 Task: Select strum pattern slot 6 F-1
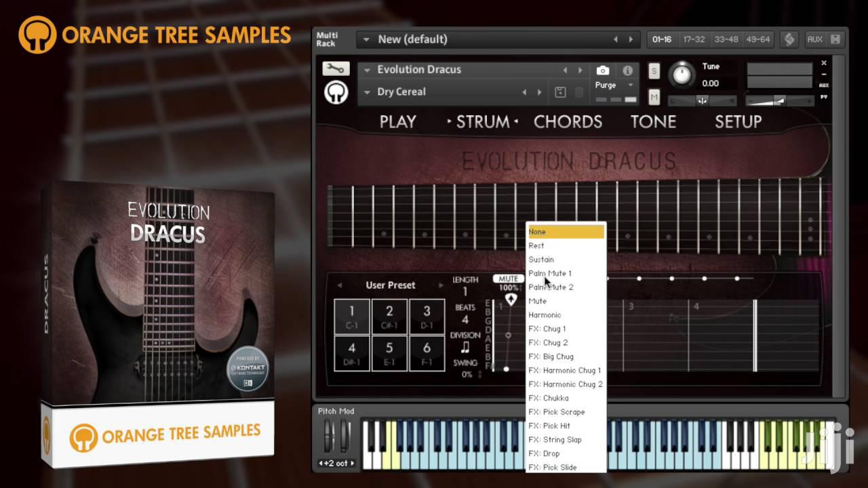tap(427, 353)
